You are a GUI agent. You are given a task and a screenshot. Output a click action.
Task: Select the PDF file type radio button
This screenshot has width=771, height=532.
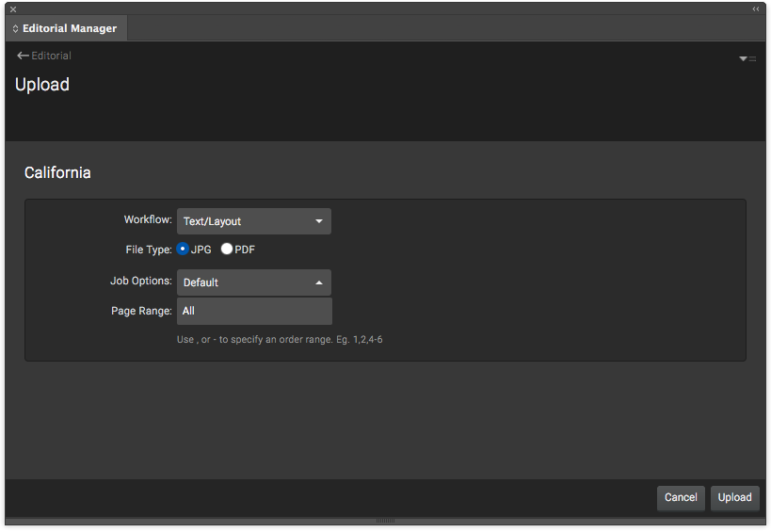[226, 250]
